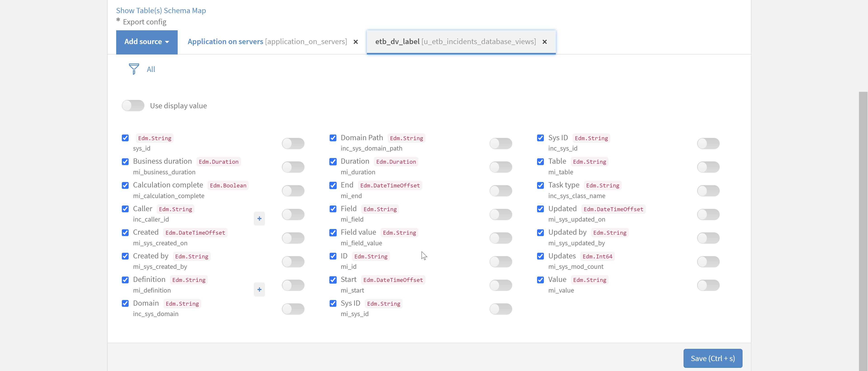Uncheck the Business duration checkbox

point(125,162)
